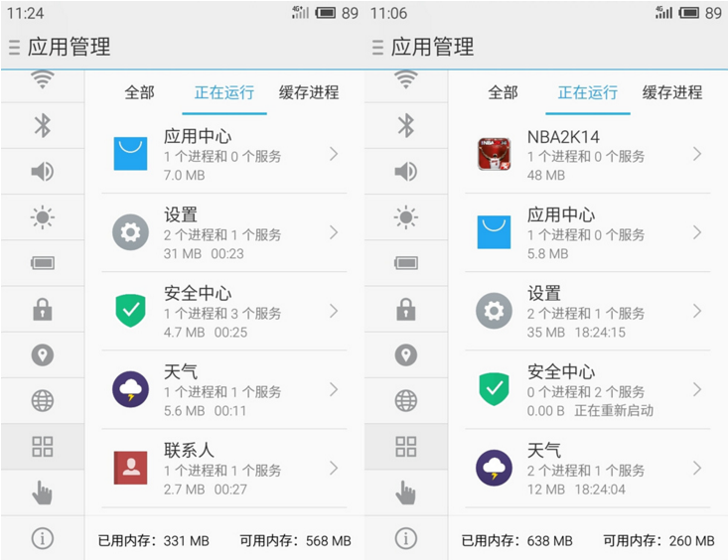Switch to 缓存进程 tab on the 11:06 screen
The height and width of the screenshot is (560, 728).
click(672, 92)
